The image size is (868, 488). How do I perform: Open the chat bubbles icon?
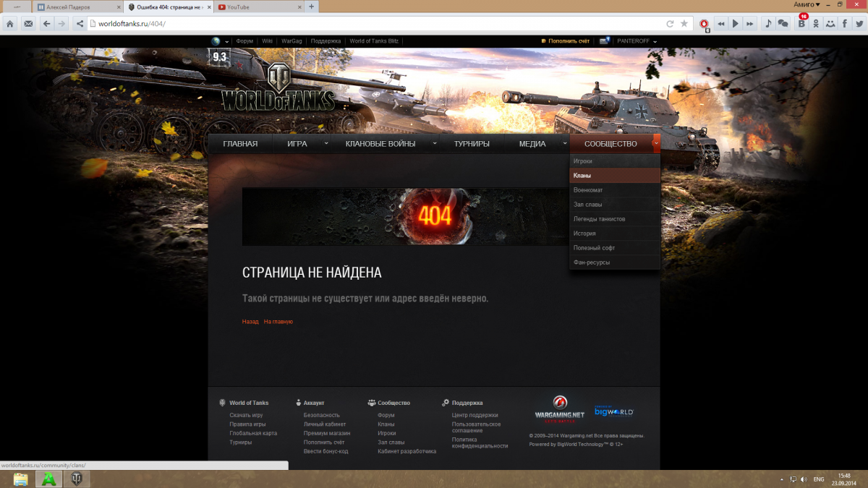(x=783, y=24)
